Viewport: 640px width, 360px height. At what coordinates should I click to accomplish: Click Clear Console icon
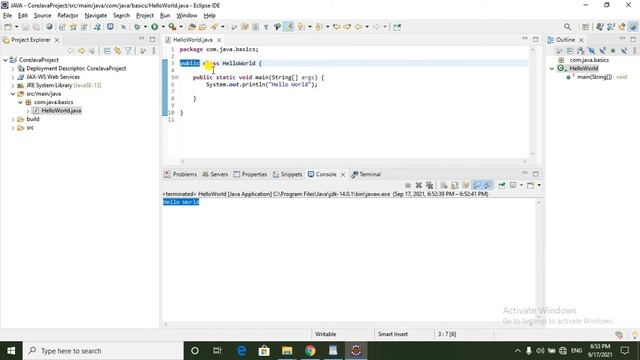click(444, 185)
